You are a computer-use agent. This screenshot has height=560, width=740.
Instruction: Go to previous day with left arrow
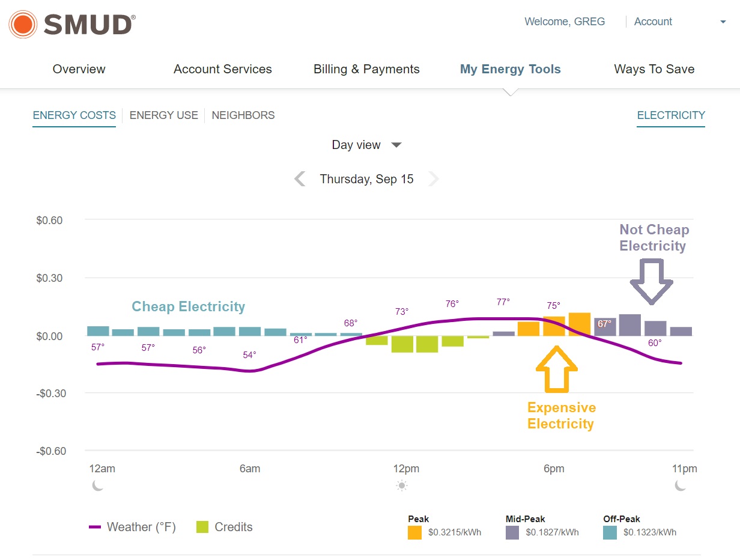[x=300, y=179]
